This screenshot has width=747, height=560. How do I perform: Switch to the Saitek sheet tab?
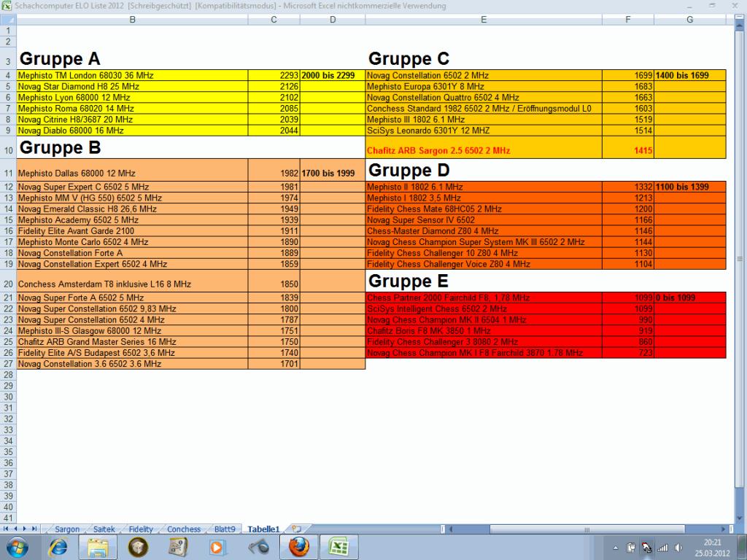[x=104, y=529]
